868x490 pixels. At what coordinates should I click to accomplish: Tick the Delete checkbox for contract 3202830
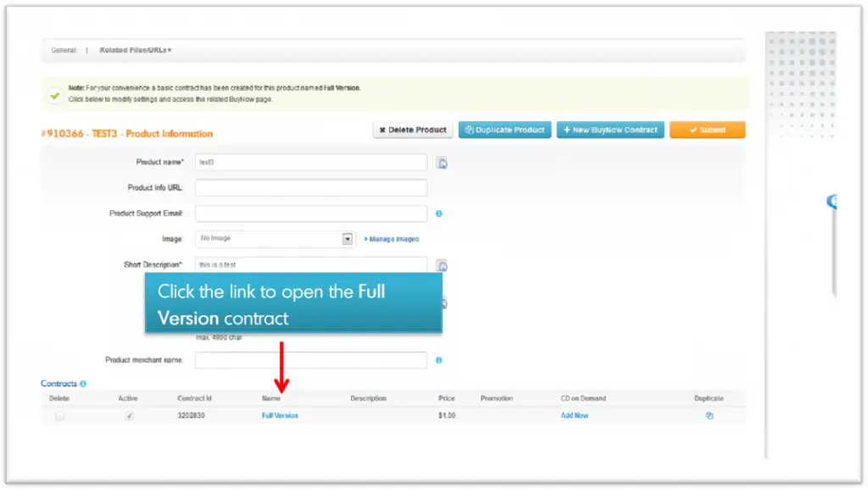click(x=60, y=416)
